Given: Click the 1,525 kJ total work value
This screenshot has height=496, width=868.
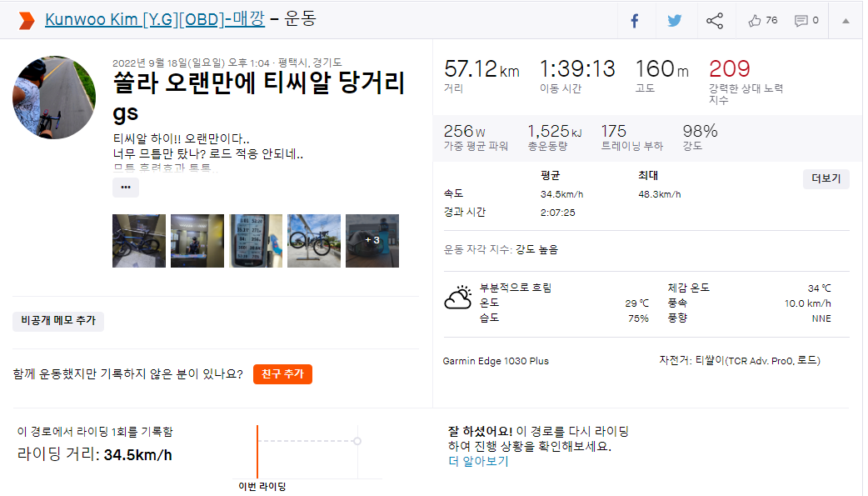Looking at the screenshot, I should pyautogui.click(x=555, y=132).
